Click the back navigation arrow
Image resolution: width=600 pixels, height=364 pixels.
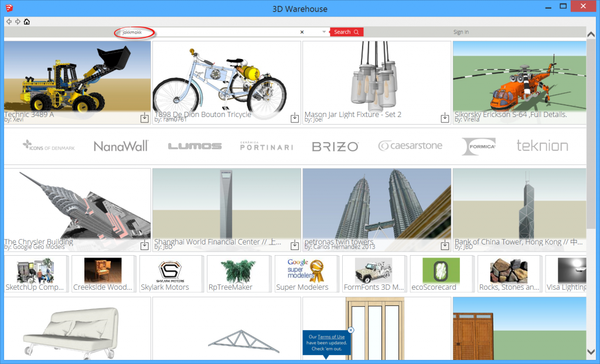[x=9, y=22]
